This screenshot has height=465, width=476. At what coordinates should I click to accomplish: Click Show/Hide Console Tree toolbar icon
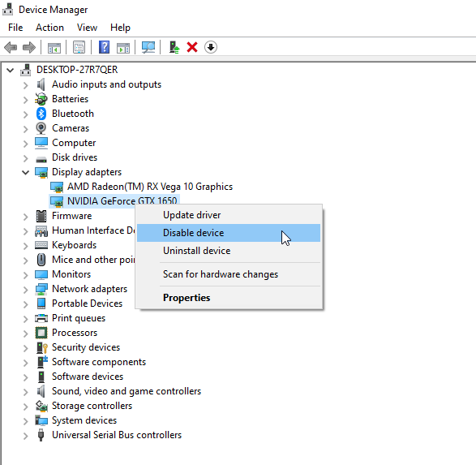click(54, 47)
